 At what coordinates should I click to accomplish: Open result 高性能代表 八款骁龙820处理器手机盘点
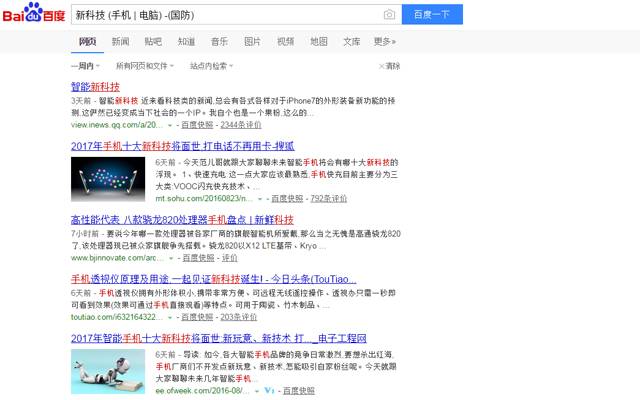(x=182, y=220)
